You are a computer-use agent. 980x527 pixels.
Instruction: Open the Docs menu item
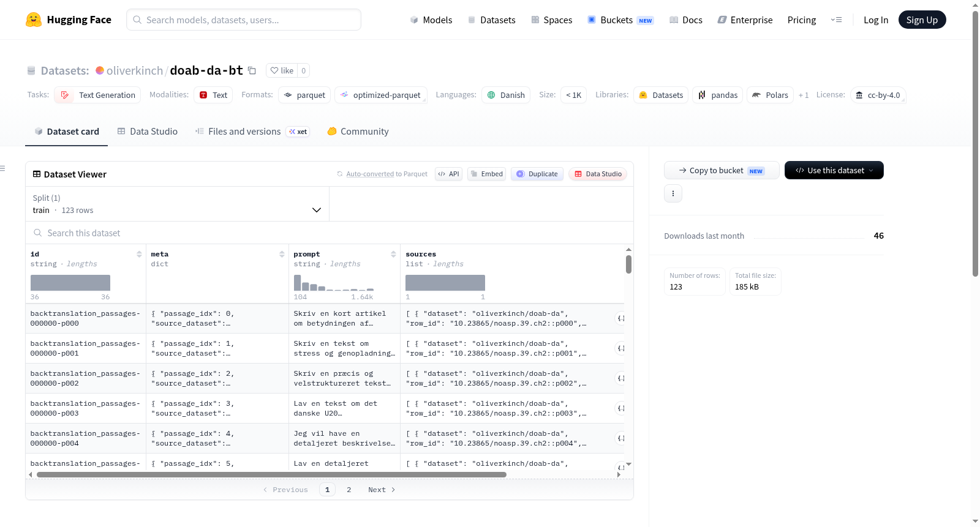685,20
